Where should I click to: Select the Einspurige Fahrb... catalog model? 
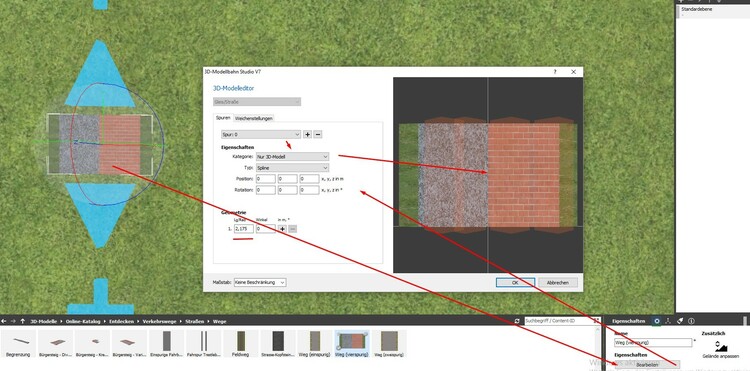166,344
